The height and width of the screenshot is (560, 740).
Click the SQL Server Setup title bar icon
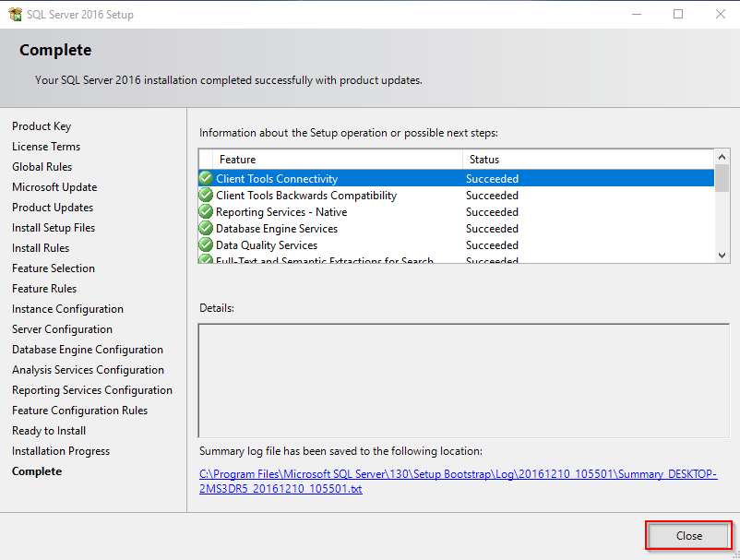15,14
